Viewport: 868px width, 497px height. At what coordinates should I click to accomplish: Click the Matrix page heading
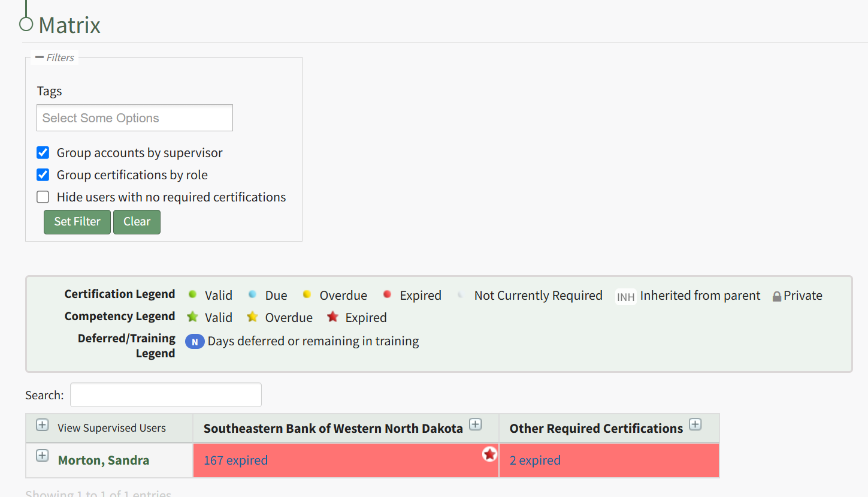(x=69, y=25)
